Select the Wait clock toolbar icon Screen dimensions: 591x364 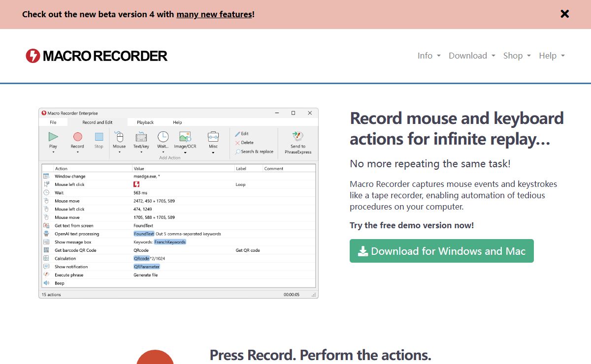(163, 137)
